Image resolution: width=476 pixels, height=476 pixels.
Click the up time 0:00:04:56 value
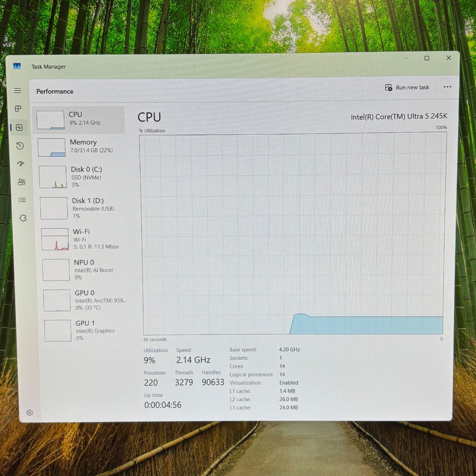(x=163, y=405)
